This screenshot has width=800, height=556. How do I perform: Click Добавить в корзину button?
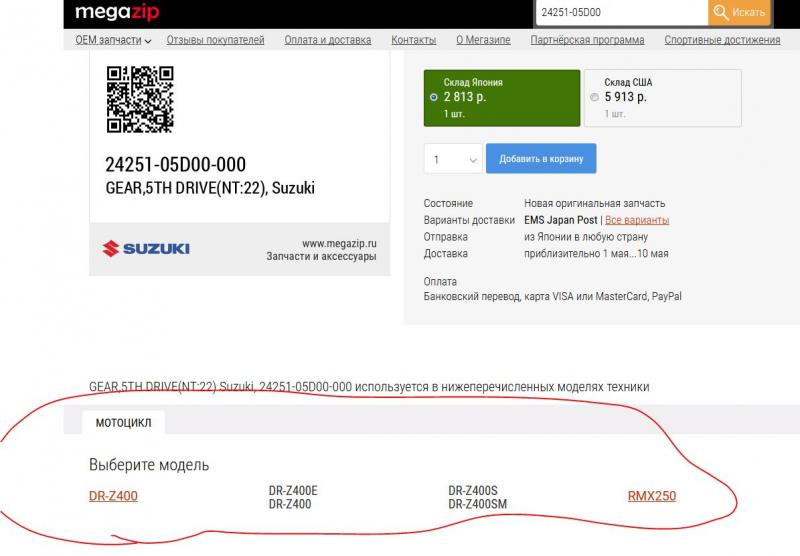541,159
